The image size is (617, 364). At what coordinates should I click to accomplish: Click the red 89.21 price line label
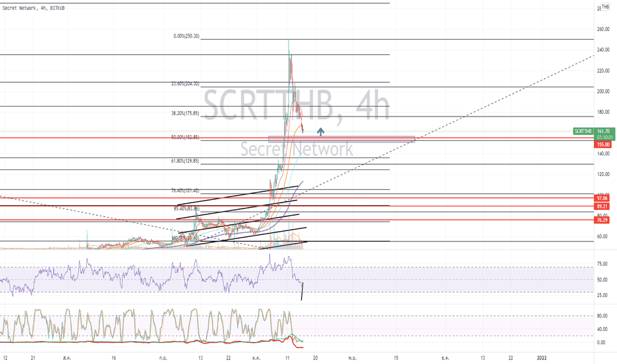tap(602, 206)
